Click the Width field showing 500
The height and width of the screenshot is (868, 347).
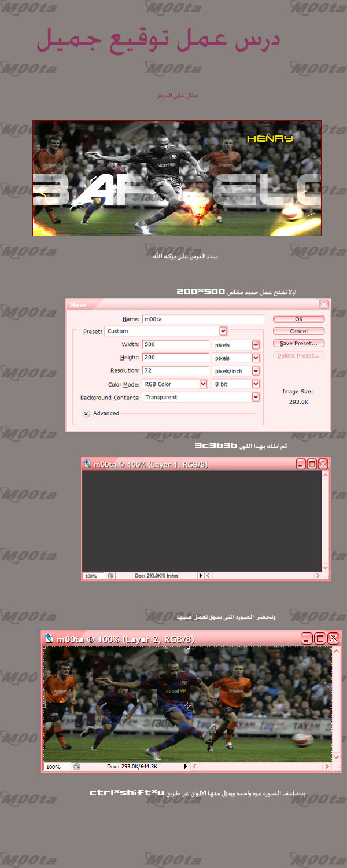(176, 344)
